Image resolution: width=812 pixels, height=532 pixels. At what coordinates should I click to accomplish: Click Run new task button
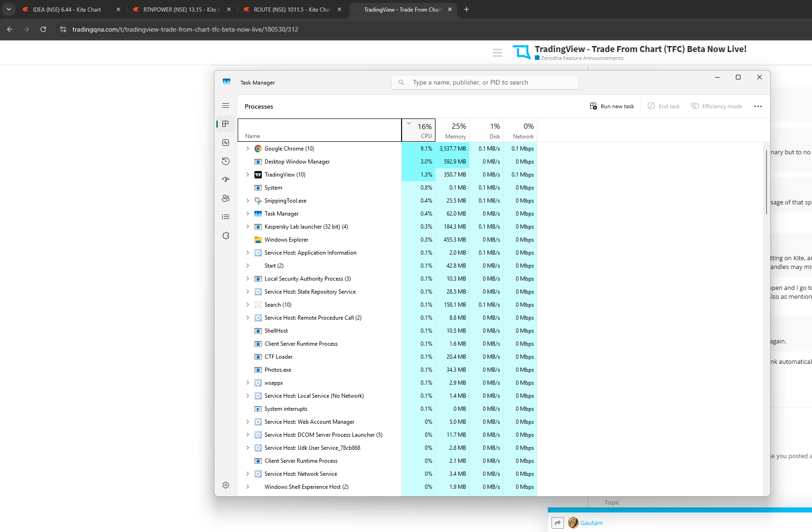pos(612,106)
